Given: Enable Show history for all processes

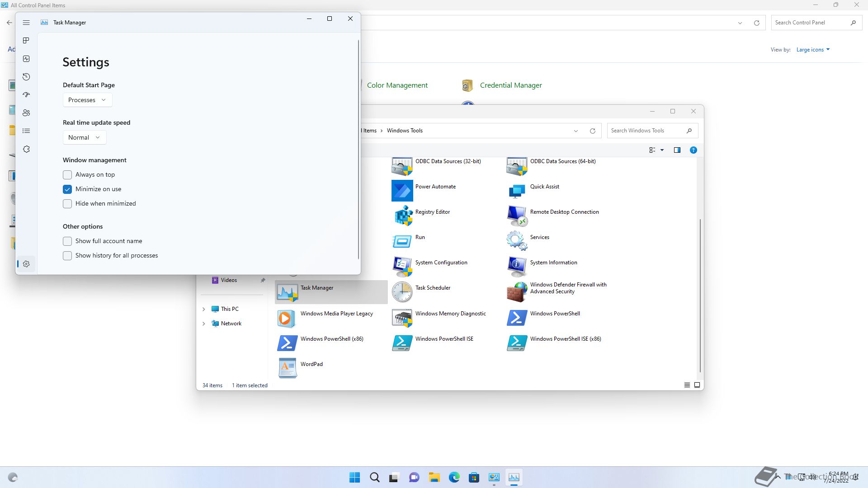Looking at the screenshot, I should [x=67, y=256].
